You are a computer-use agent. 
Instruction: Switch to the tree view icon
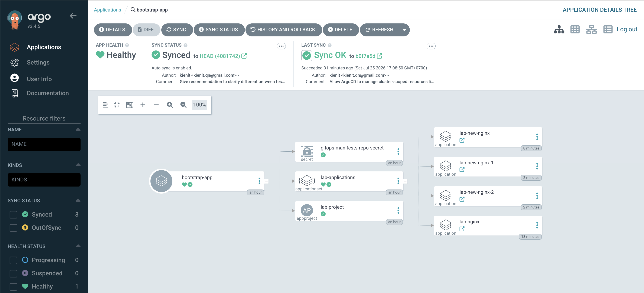(559, 29)
